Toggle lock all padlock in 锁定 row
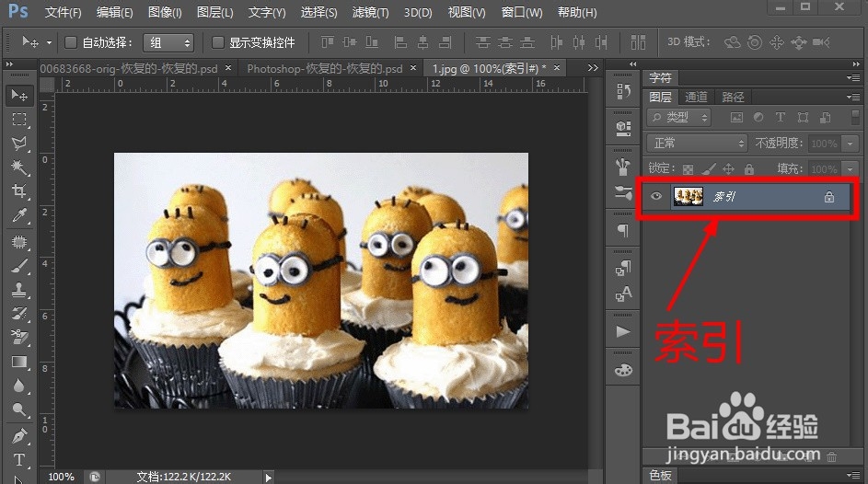The width and height of the screenshot is (868, 484). coord(749,169)
